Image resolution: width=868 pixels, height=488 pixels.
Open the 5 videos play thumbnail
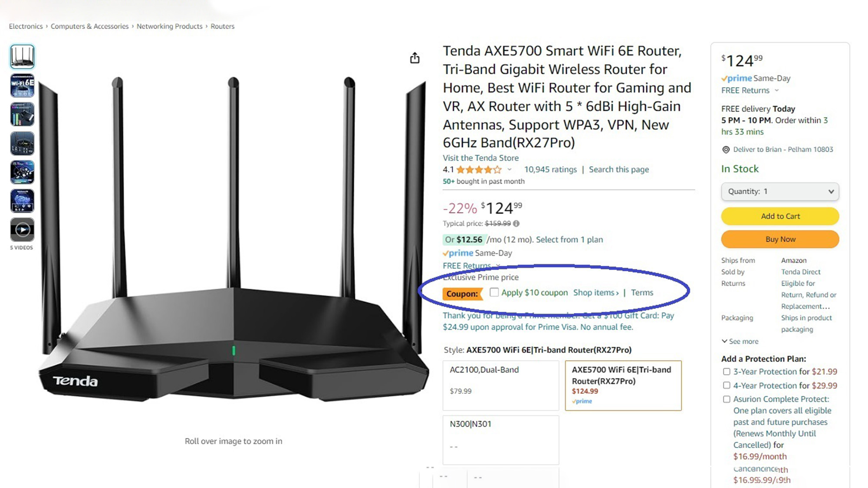click(22, 229)
